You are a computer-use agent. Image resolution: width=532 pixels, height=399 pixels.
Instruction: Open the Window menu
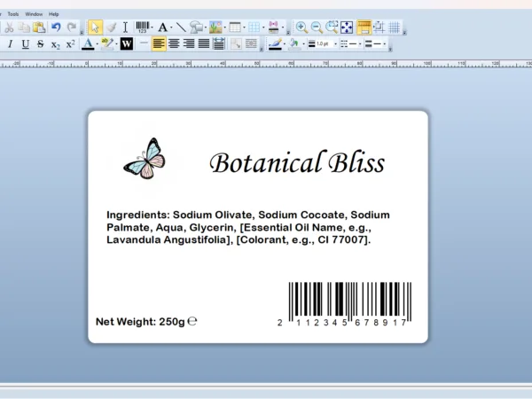(34, 14)
